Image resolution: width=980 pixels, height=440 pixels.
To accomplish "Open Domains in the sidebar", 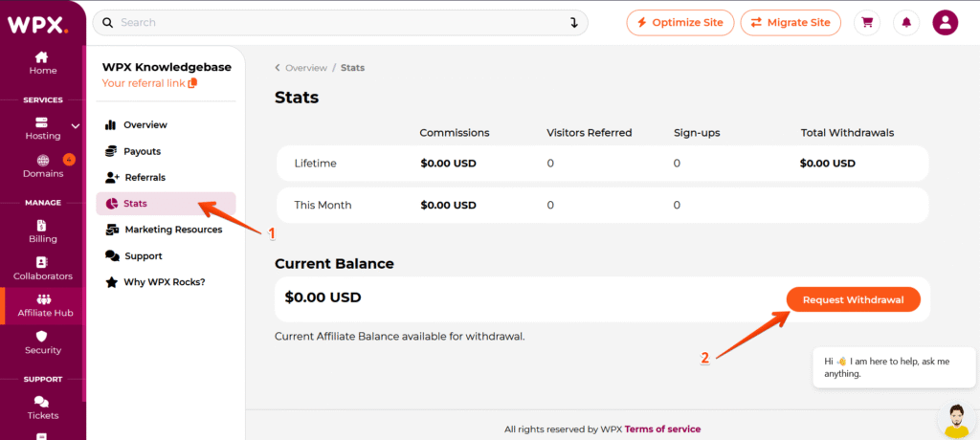I will pyautogui.click(x=42, y=166).
